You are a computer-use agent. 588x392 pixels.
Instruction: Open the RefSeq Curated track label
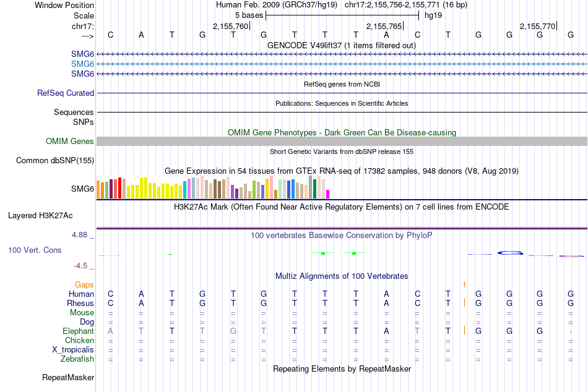click(66, 93)
